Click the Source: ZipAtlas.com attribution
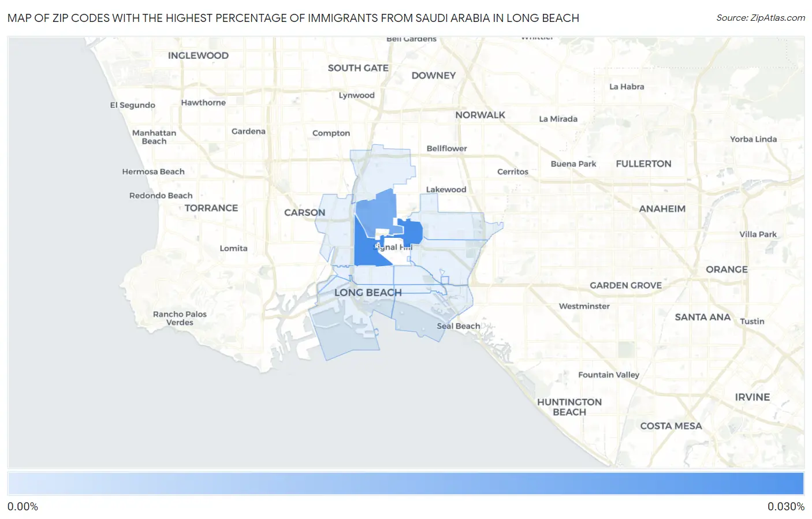The width and height of the screenshot is (812, 519). coord(761,18)
